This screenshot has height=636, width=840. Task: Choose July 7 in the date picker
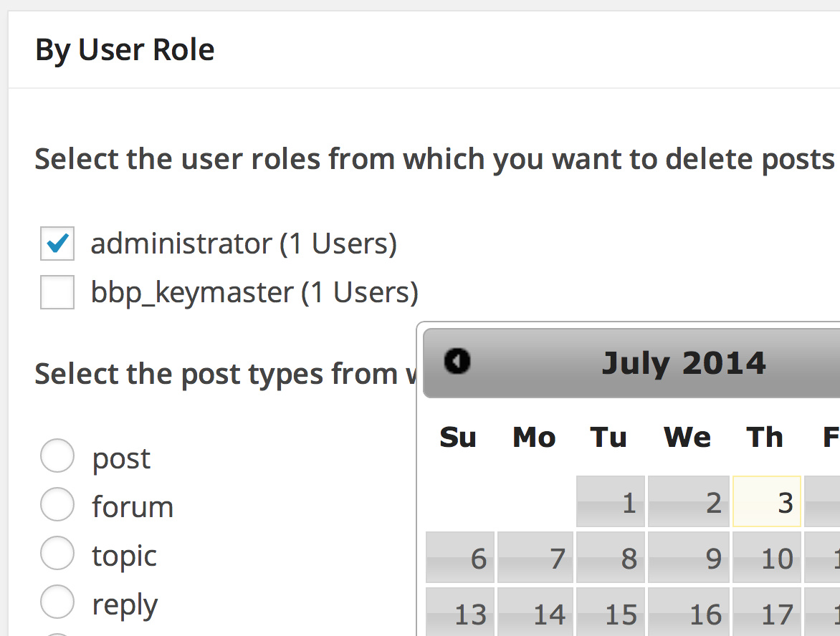(x=535, y=557)
